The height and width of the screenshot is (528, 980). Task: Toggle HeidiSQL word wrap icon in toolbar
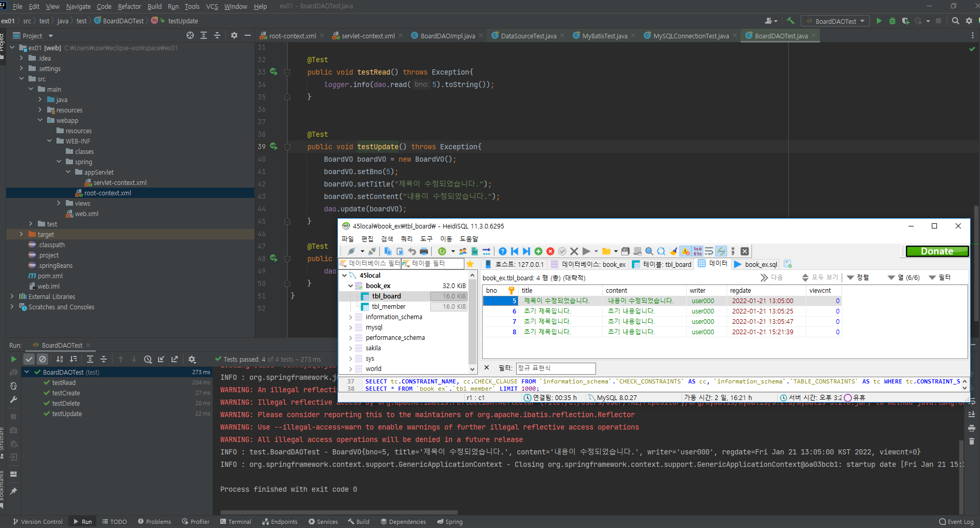(709, 251)
